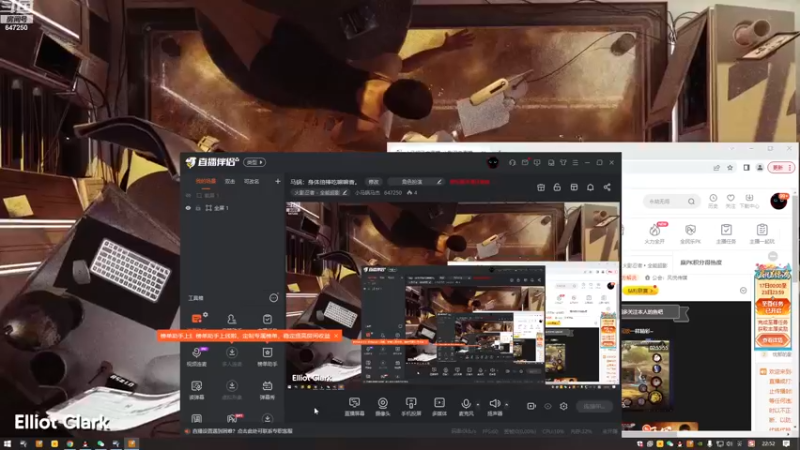The image size is (800, 450).
Task: Click the share icon in companion header
Action: [607, 187]
